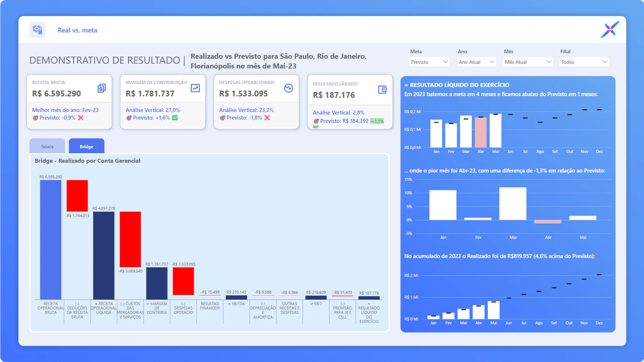Click the text Melhor mês do ano: Fev-23

[x=65, y=110]
